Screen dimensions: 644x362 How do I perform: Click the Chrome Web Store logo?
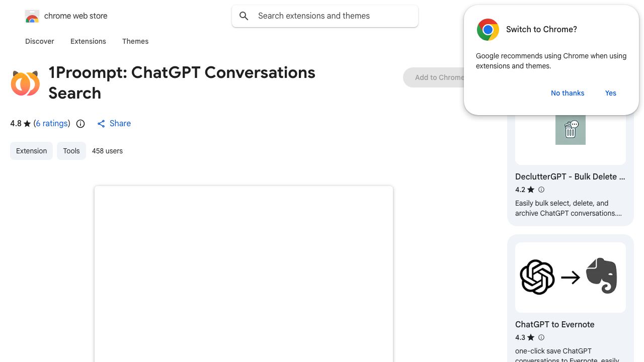32,16
